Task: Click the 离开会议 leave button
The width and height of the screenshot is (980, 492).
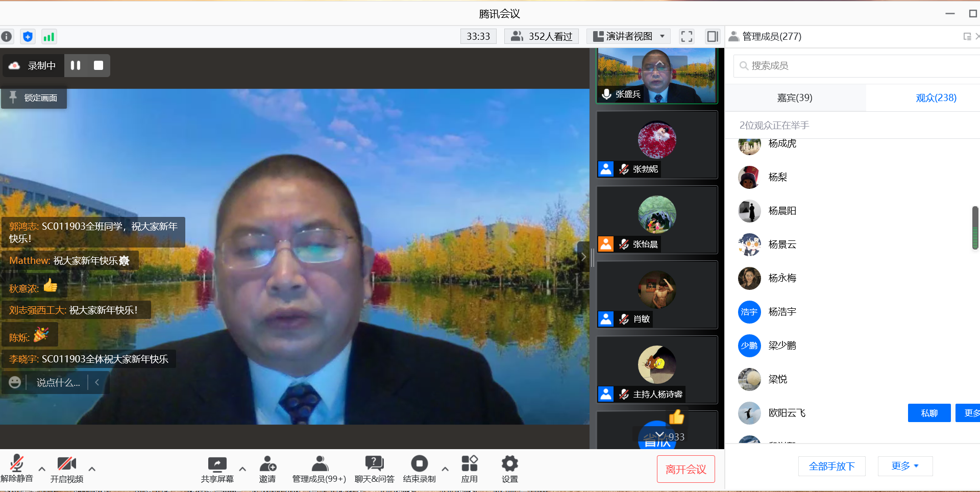Action: coord(685,469)
